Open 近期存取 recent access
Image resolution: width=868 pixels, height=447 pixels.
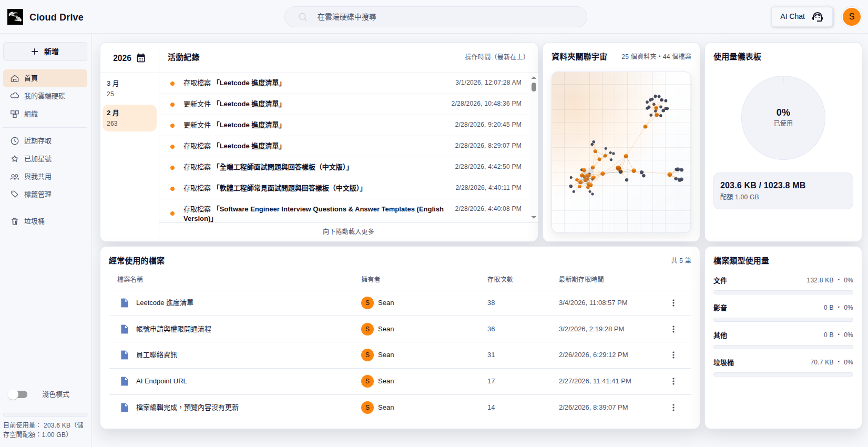point(45,141)
